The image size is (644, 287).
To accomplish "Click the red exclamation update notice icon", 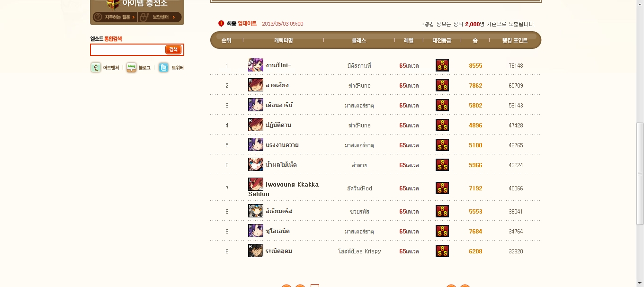I will coord(221,24).
